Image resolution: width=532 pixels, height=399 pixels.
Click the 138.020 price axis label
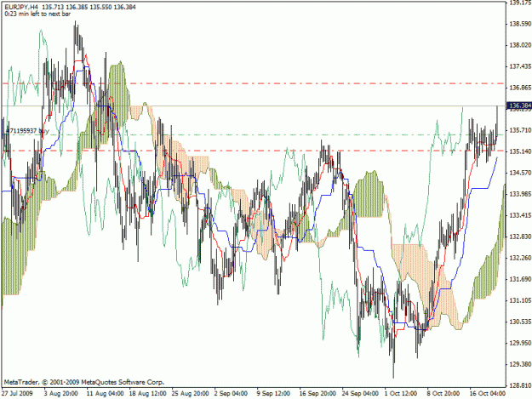pyautogui.click(x=520, y=45)
